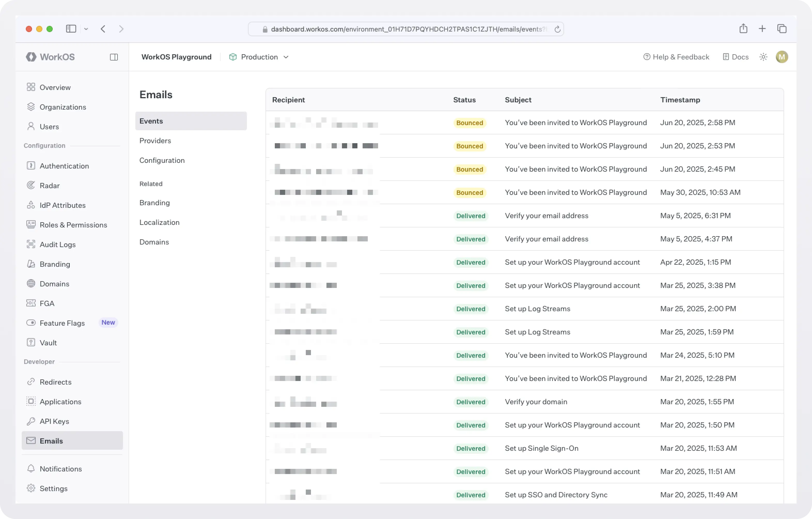Image resolution: width=812 pixels, height=519 pixels.
Task: Switch to the Providers tab
Action: point(155,141)
